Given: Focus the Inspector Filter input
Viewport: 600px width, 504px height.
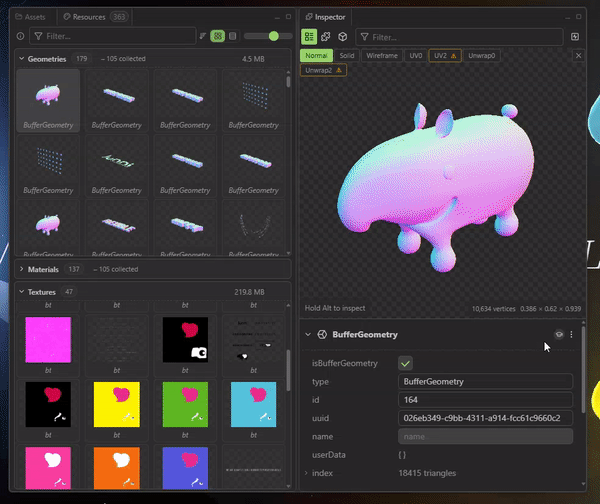Looking at the screenshot, I should click(x=459, y=37).
